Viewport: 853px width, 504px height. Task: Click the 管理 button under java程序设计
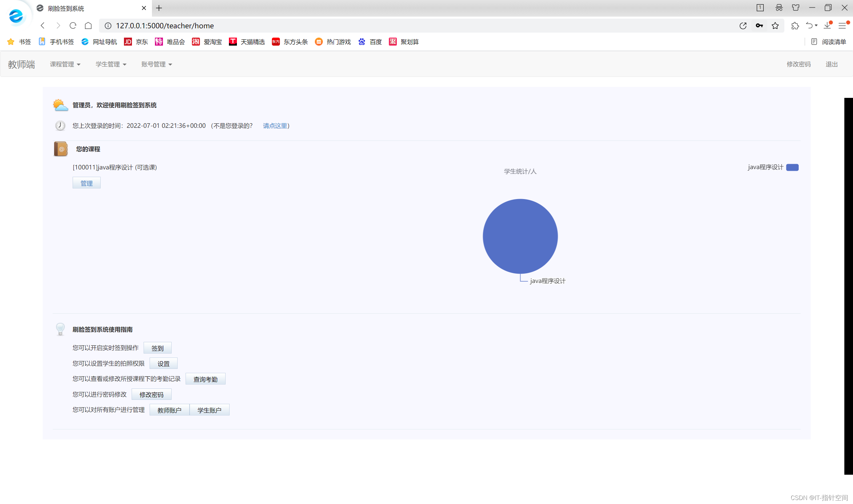pyautogui.click(x=86, y=183)
